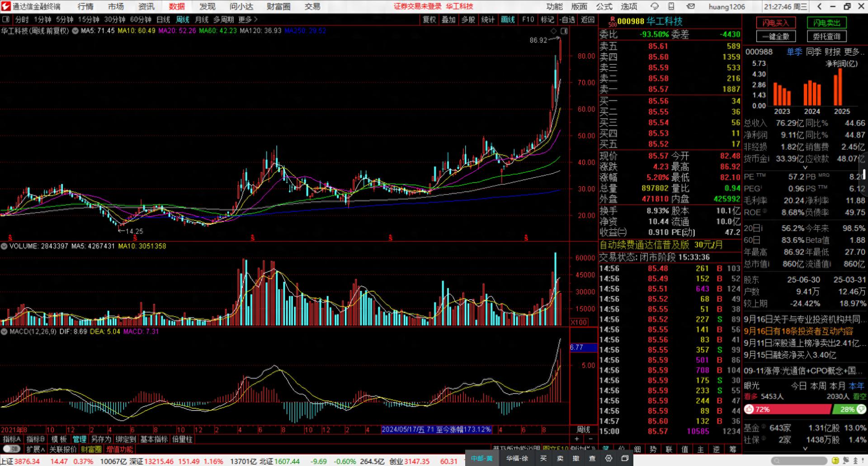Toggle the chart side panel icon
Screen dimensions: 868x466
[x=564, y=31]
